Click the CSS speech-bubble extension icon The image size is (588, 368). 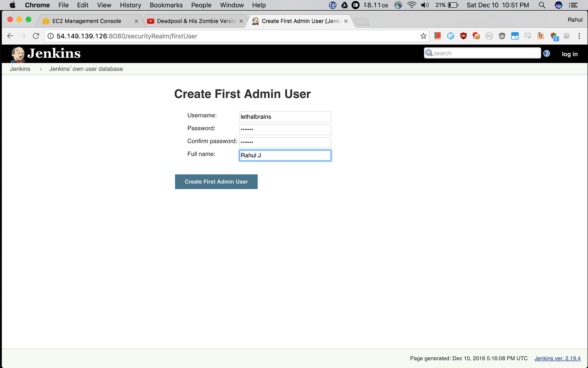[x=528, y=36]
